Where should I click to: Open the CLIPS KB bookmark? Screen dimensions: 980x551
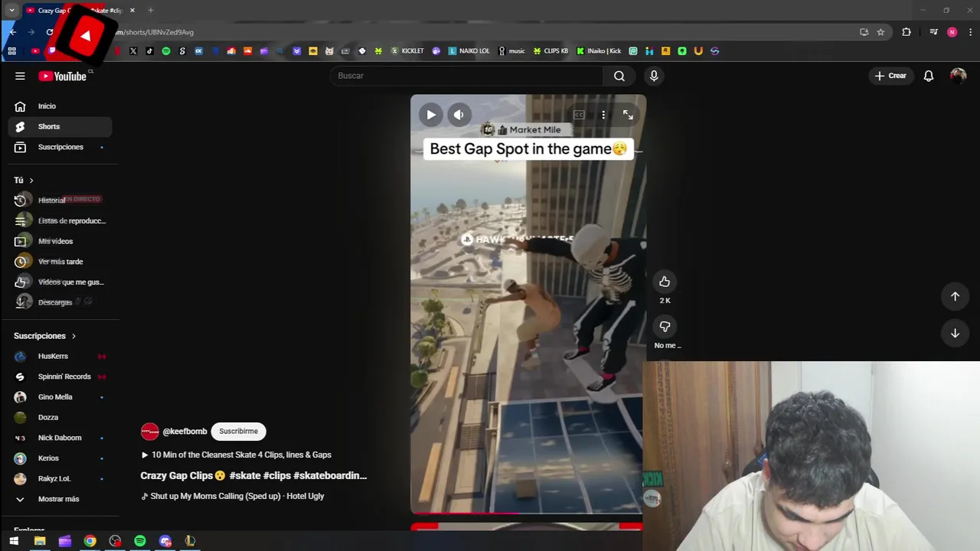[x=550, y=51]
